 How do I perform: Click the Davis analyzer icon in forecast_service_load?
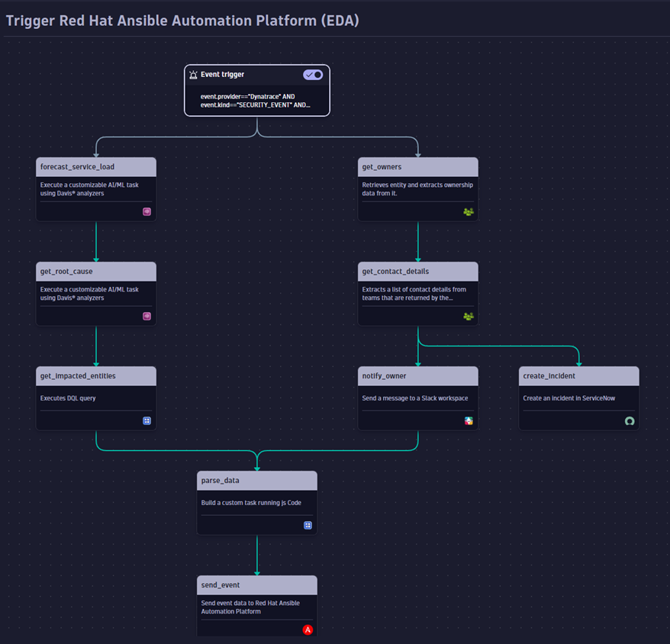pos(147,211)
